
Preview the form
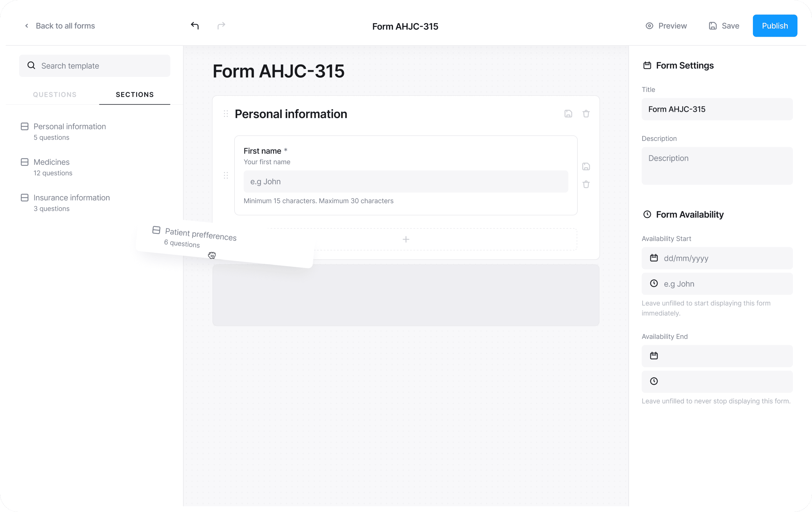666,26
